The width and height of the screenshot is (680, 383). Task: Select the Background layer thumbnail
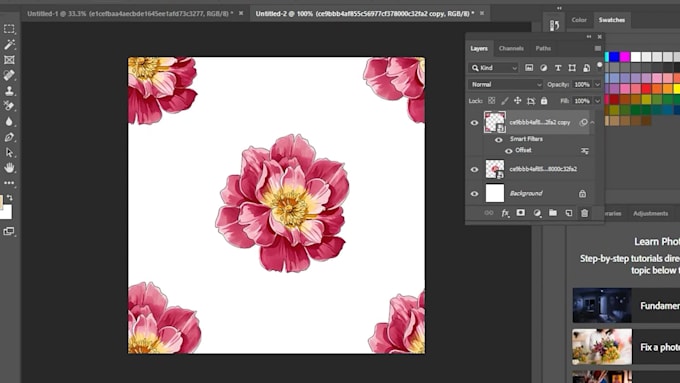pos(495,193)
